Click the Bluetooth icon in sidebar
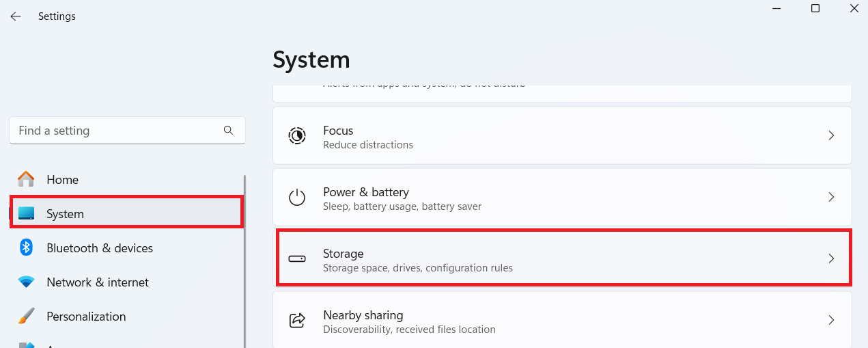The height and width of the screenshot is (348, 868). click(26, 247)
